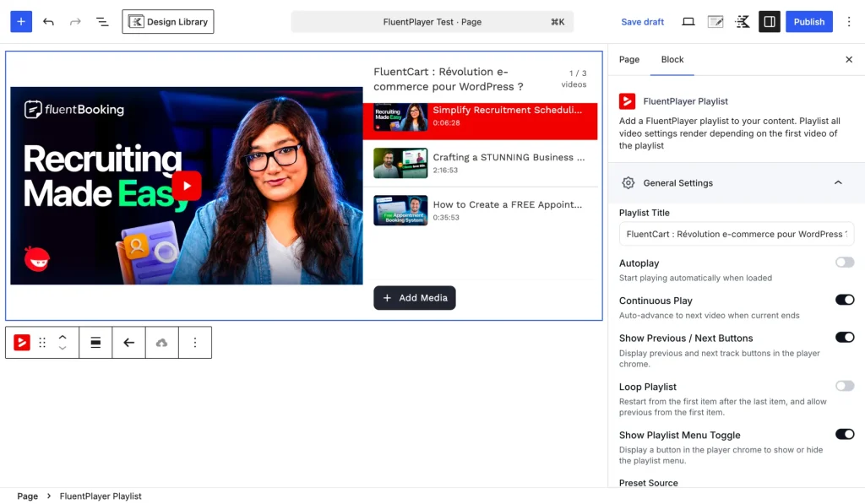The image size is (865, 504).
Task: Click the Page breadcrumb at bottom
Action: (x=28, y=496)
